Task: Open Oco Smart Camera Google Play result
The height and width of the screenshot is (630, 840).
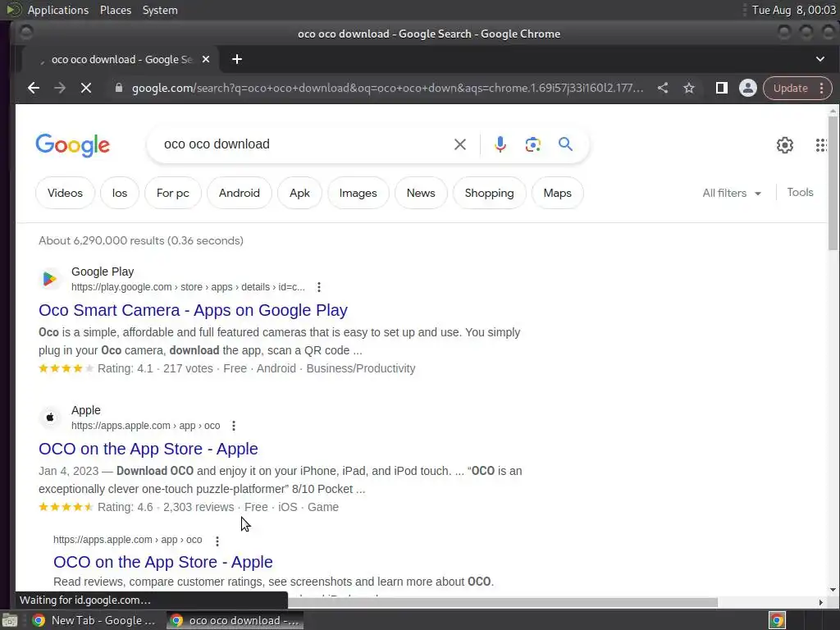Action: (x=193, y=310)
